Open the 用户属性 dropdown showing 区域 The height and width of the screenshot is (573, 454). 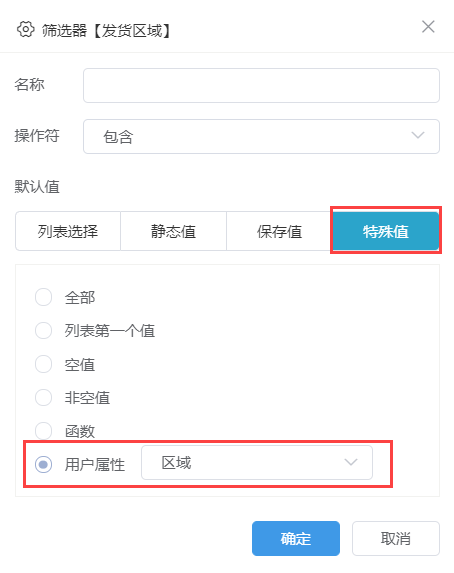pos(257,463)
